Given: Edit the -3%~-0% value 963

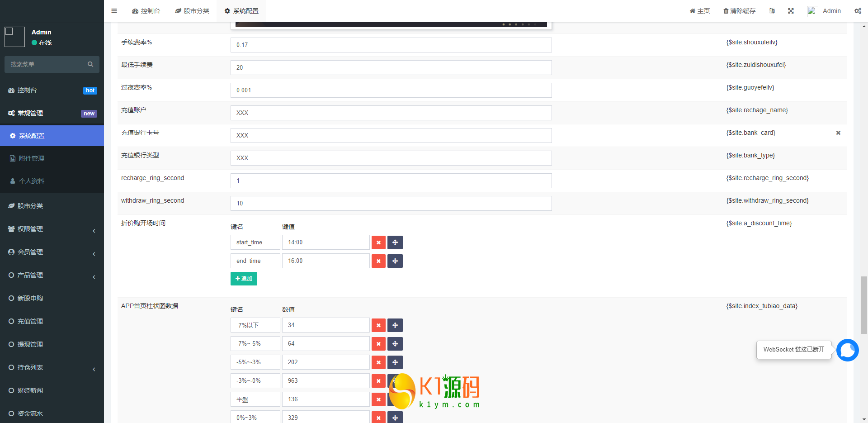Looking at the screenshot, I should click(326, 381).
